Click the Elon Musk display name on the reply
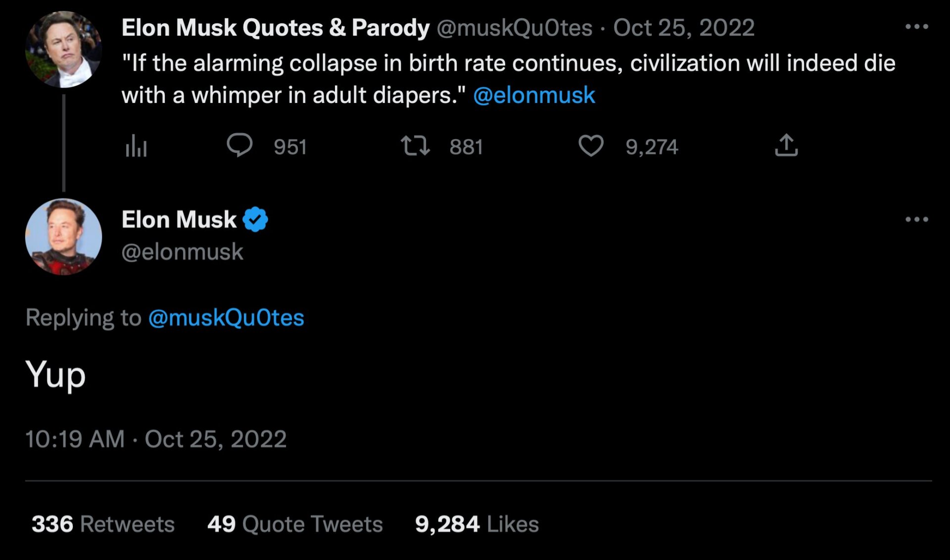This screenshot has width=950, height=560. tap(179, 219)
